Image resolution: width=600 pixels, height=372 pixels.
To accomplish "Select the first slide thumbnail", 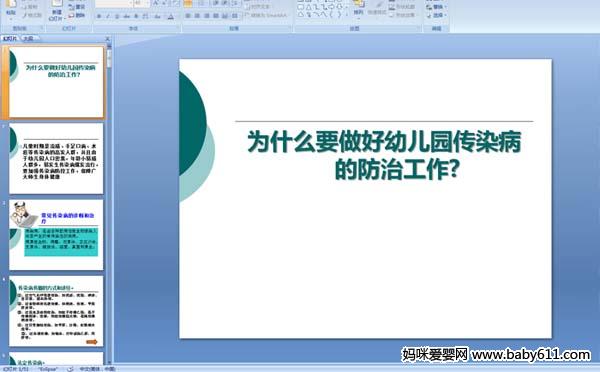I will pyautogui.click(x=56, y=82).
